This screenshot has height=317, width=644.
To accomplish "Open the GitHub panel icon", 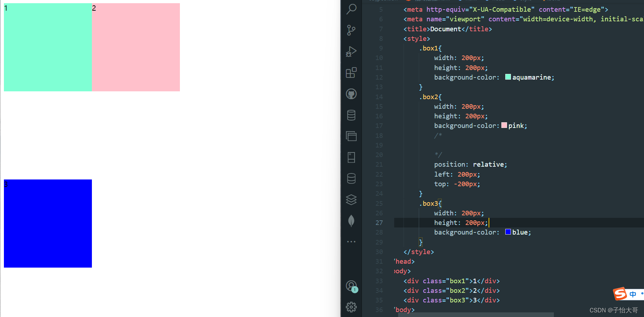I will (x=351, y=94).
